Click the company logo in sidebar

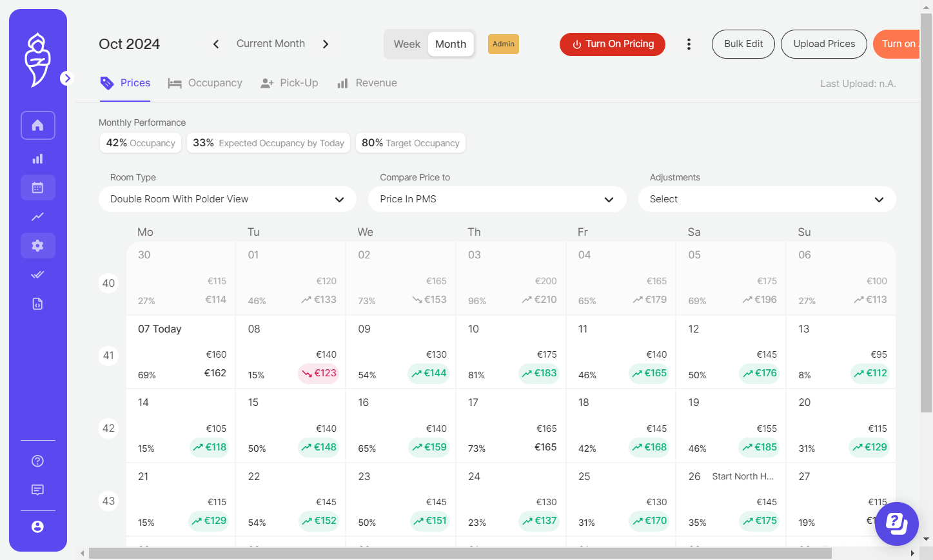pos(37,59)
